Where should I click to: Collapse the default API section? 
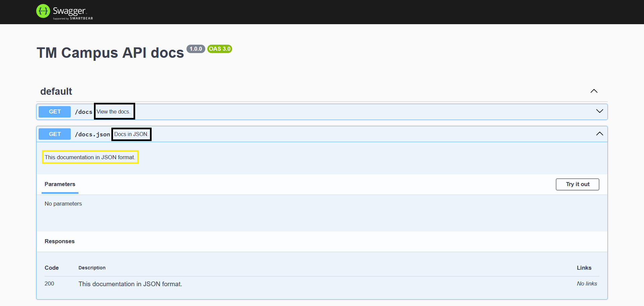pos(594,91)
